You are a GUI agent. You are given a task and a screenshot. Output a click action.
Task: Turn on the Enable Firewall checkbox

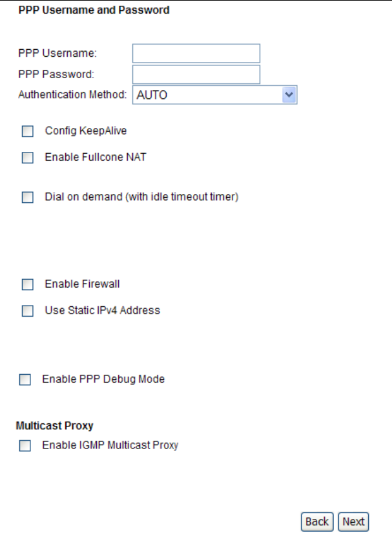[27, 284]
